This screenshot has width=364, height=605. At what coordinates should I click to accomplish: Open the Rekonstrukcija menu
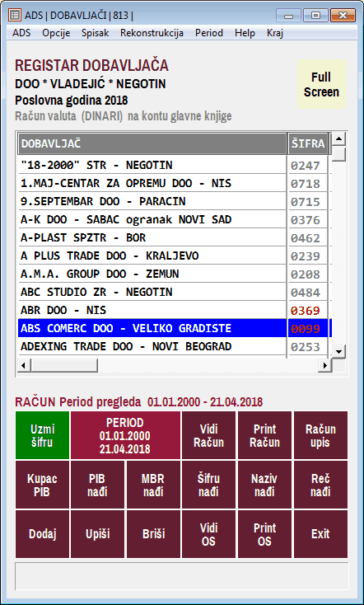coord(152,33)
